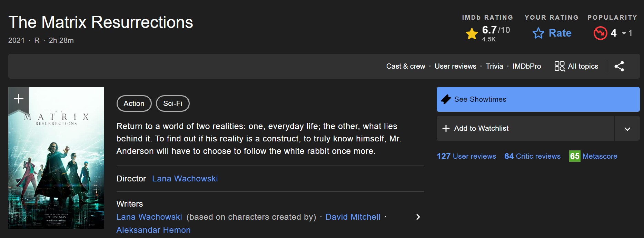Open the share icon

[x=619, y=66]
